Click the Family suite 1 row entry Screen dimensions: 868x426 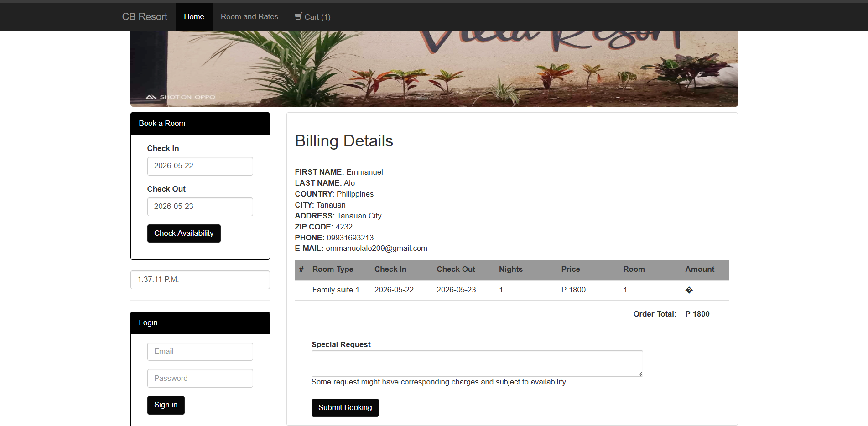coord(336,290)
